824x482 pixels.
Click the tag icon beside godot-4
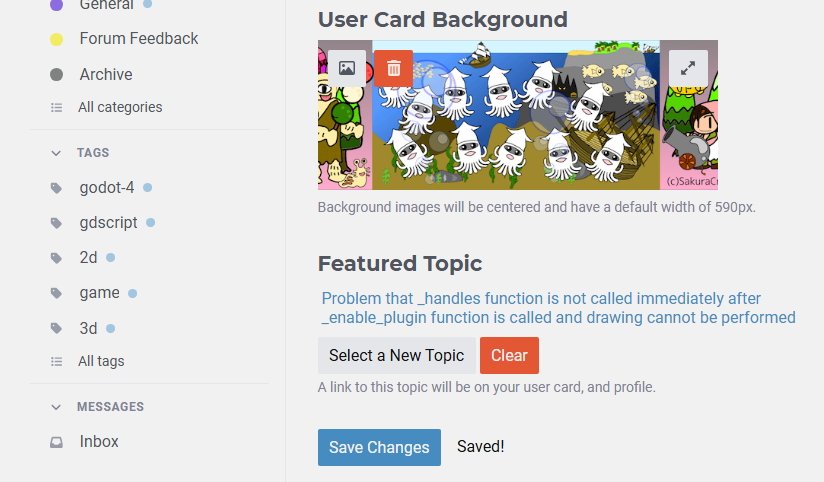(x=56, y=188)
